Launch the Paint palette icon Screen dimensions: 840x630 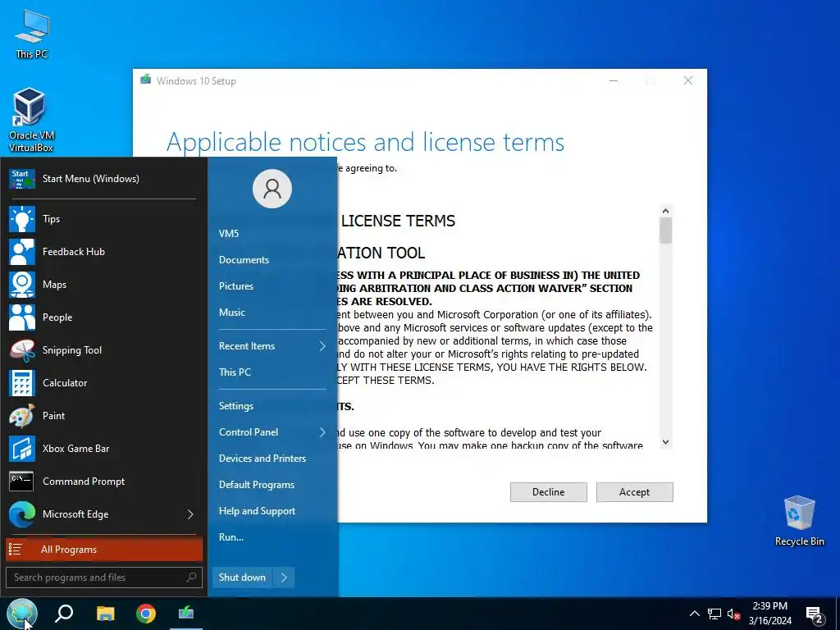point(22,416)
